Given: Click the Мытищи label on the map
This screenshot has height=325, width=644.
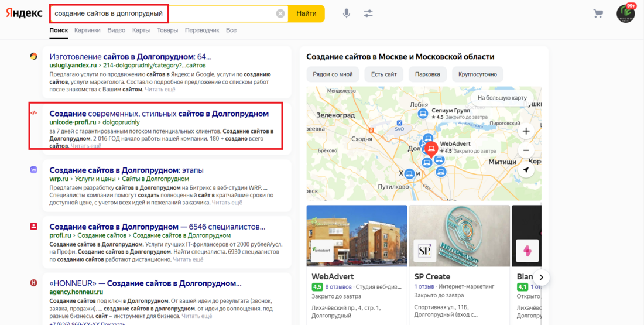Looking at the screenshot, I should (x=502, y=162).
